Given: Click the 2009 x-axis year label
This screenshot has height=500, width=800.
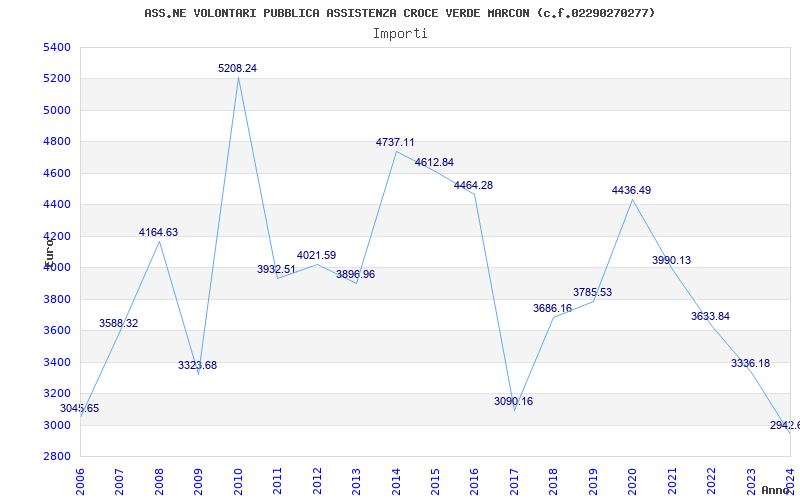Looking at the screenshot, I should tap(198, 481).
